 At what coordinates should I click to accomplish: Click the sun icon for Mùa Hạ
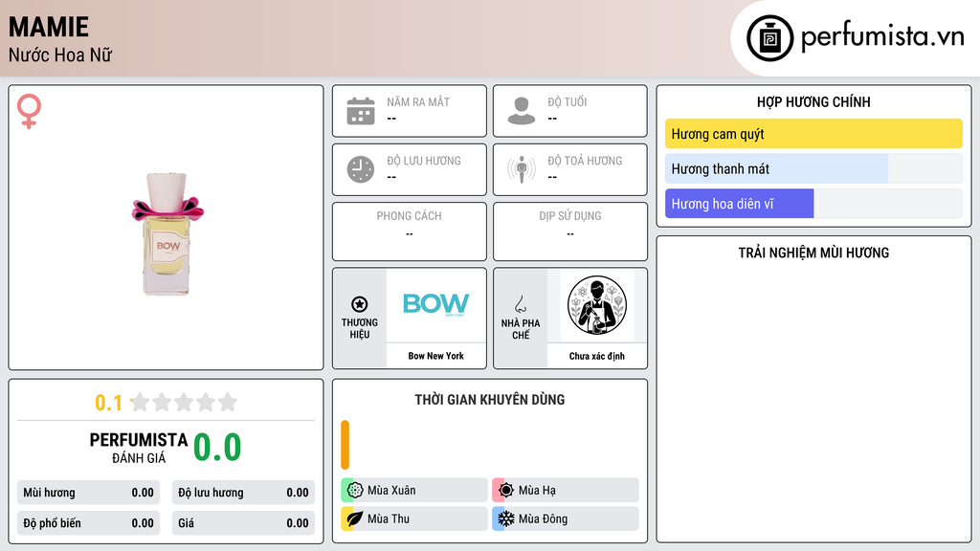(x=506, y=490)
